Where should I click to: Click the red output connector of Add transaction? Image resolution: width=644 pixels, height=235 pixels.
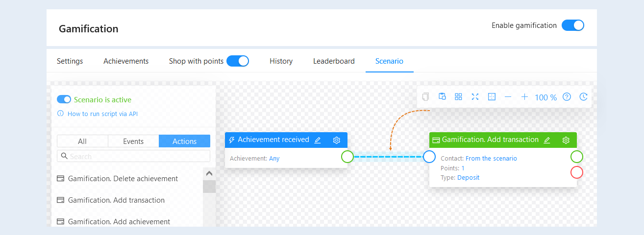[577, 172]
